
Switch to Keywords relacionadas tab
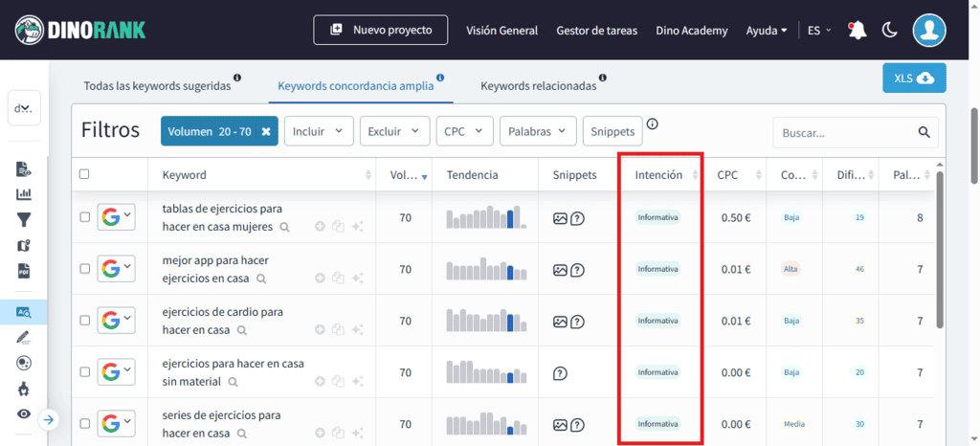pyautogui.click(x=538, y=86)
